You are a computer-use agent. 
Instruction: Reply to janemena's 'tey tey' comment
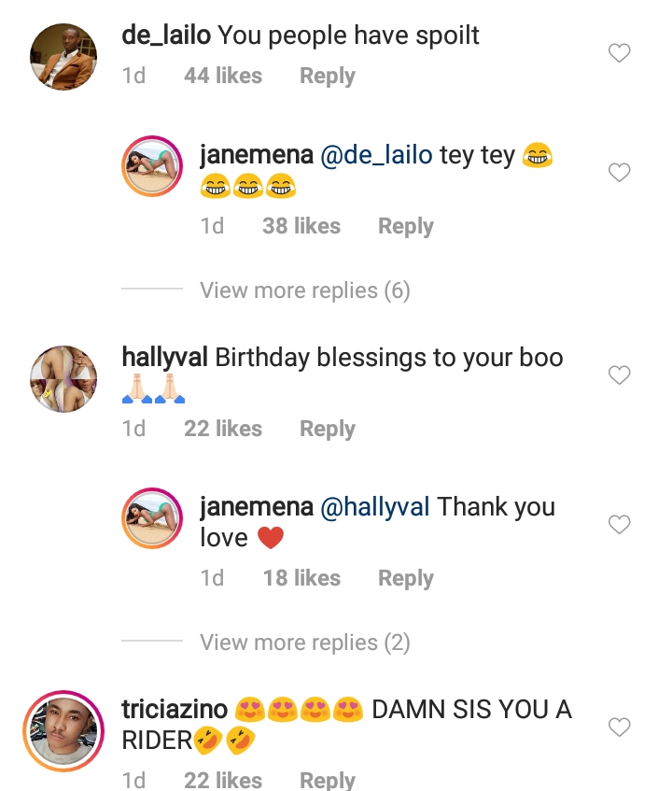(405, 226)
